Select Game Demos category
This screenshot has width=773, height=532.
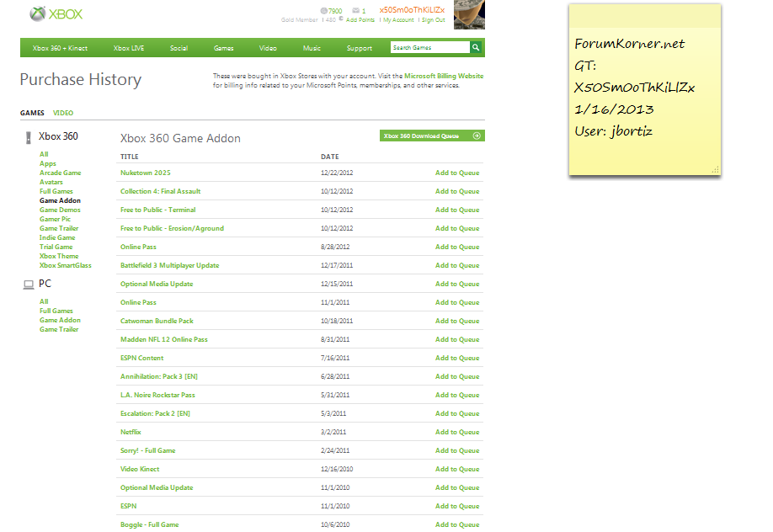[60, 210]
